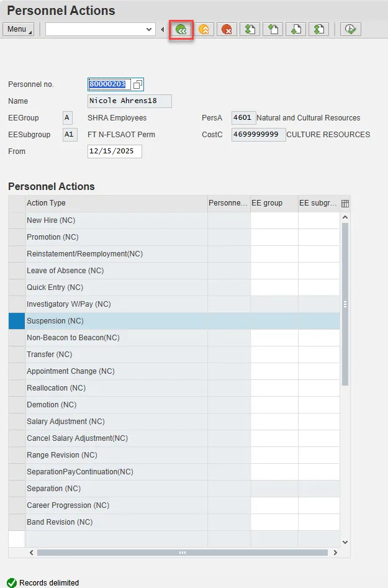388x588 pixels.
Task: Select the row selector for Suspension (NC)
Action: [x=17, y=321]
